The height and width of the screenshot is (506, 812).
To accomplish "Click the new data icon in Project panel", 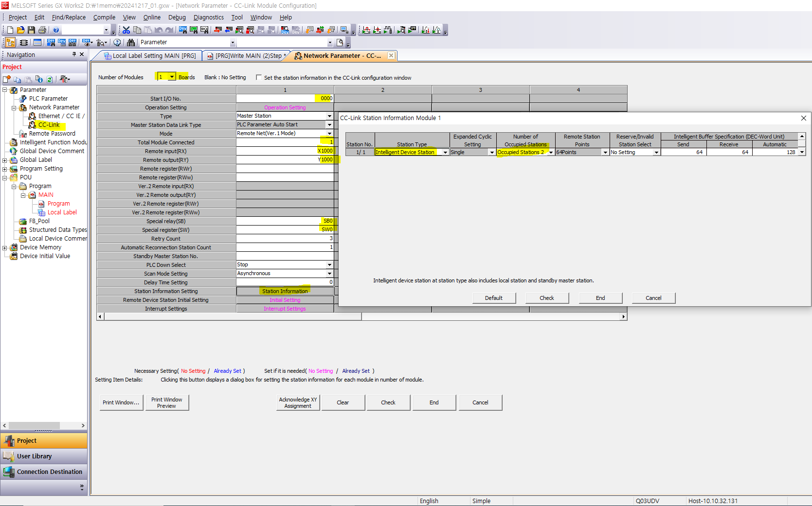I will (7, 79).
